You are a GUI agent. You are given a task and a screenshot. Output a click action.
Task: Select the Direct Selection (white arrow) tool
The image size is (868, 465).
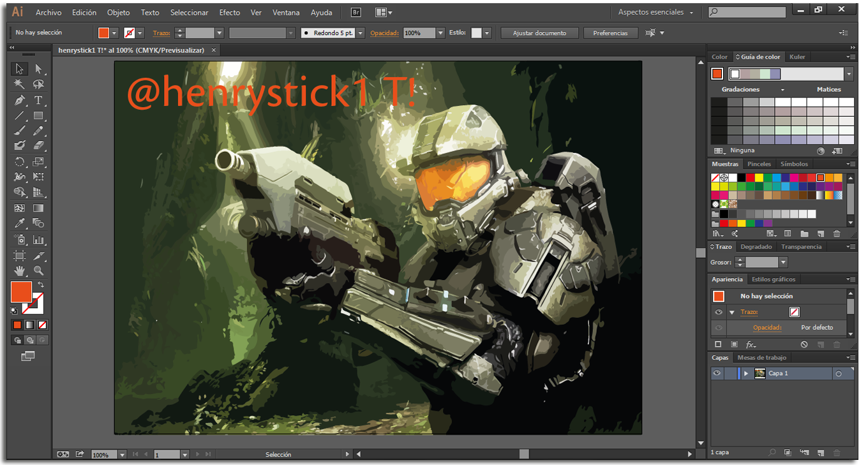click(x=38, y=69)
